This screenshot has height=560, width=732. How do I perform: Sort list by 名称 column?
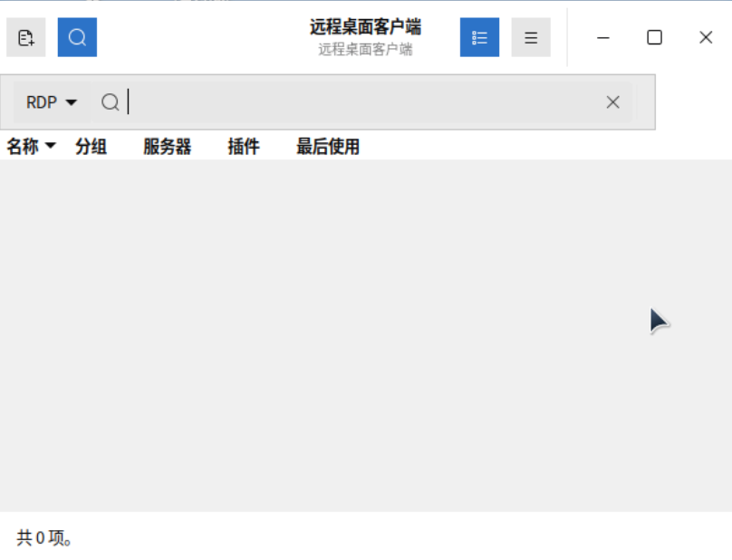(x=23, y=147)
